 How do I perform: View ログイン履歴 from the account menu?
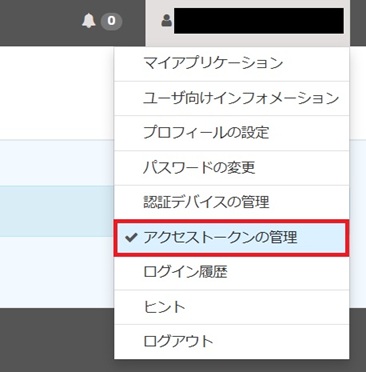(x=232, y=272)
